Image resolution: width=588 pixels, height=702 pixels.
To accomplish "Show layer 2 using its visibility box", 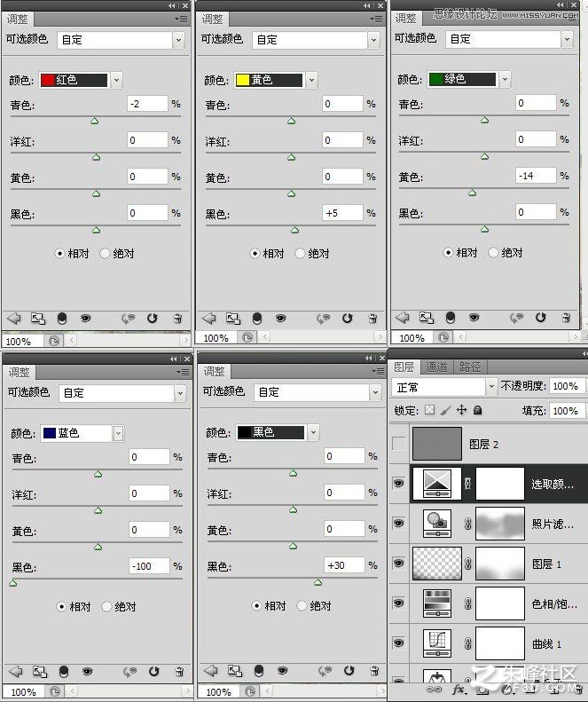I will 399,444.
